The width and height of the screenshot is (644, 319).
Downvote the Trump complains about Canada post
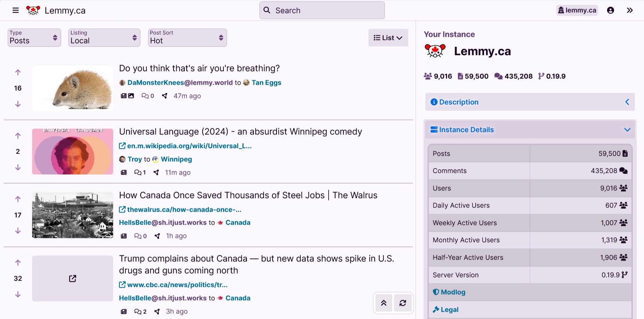pyautogui.click(x=18, y=295)
